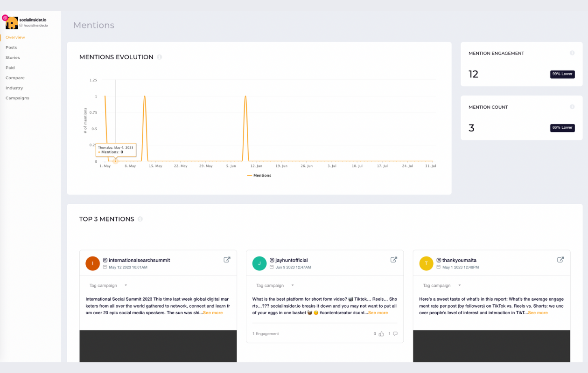The height and width of the screenshot is (373, 588).
Task: Open jayhuntofficial post external link icon
Action: pos(393,260)
